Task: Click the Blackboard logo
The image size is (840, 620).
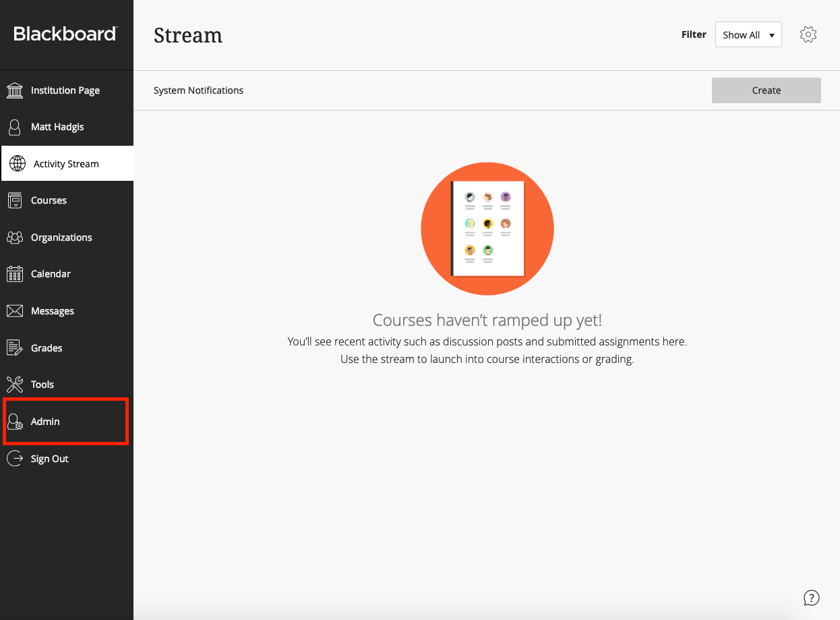Action: coord(65,34)
